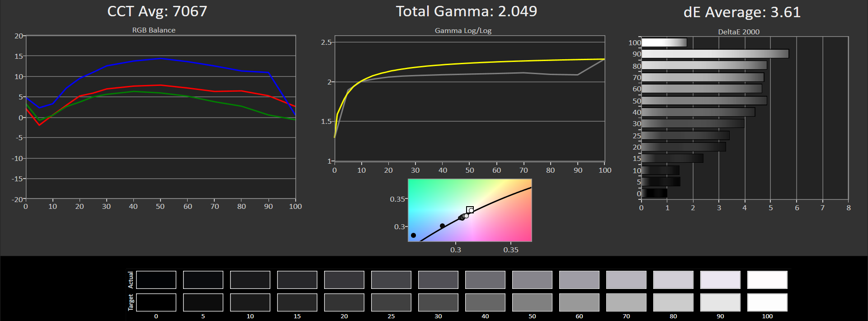
Task: Pick the Actual swatch for level 10
Action: [x=250, y=280]
